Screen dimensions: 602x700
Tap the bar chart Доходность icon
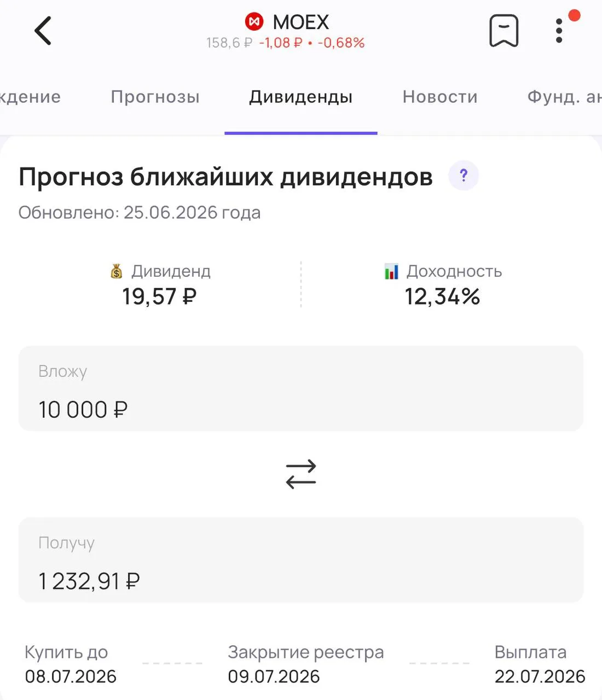(391, 271)
